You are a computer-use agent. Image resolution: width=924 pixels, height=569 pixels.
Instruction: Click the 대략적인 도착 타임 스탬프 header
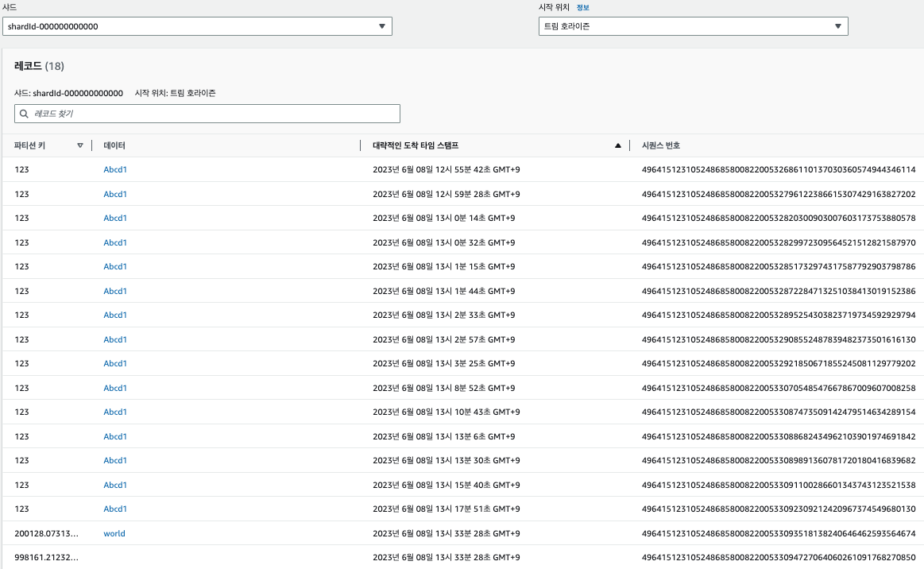(x=416, y=145)
